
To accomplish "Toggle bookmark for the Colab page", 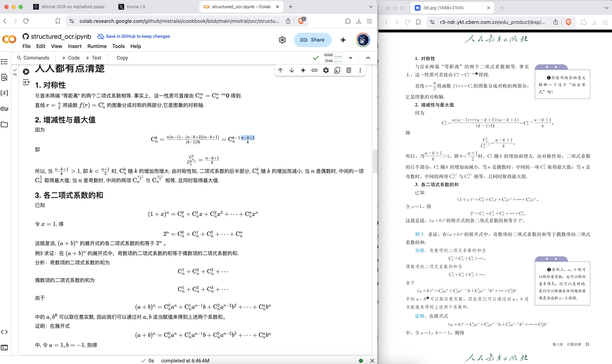I will pos(58,21).
